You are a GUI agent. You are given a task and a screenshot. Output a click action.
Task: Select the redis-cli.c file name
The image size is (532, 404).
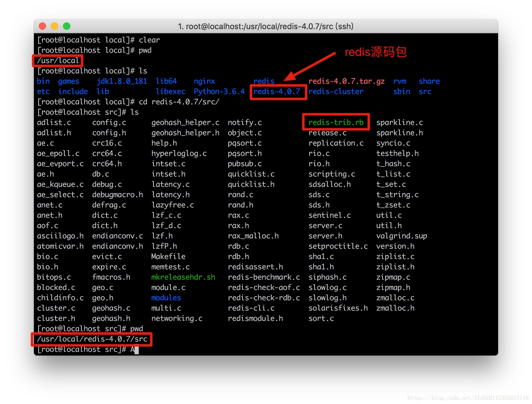coord(251,308)
